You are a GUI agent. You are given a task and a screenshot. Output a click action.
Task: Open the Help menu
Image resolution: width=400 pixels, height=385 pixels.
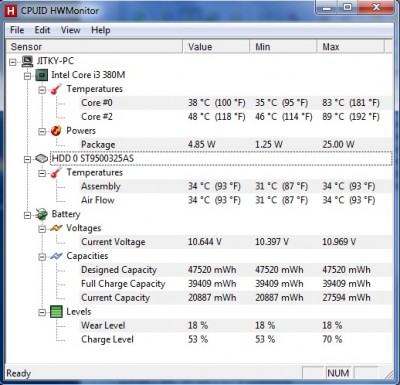coord(101,30)
